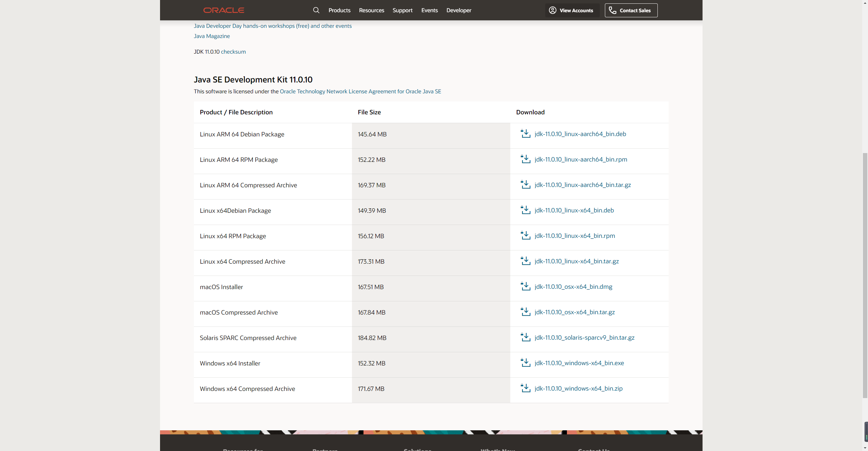Click download icon for linux-aarch64_bin.rpm
Image resolution: width=868 pixels, height=451 pixels.
tap(526, 159)
